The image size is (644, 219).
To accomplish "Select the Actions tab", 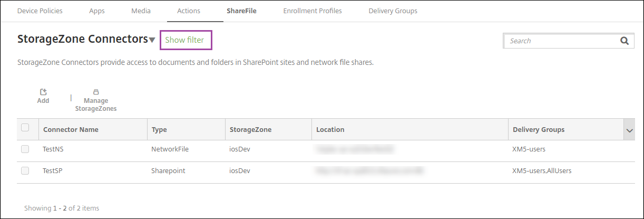I will click(189, 11).
